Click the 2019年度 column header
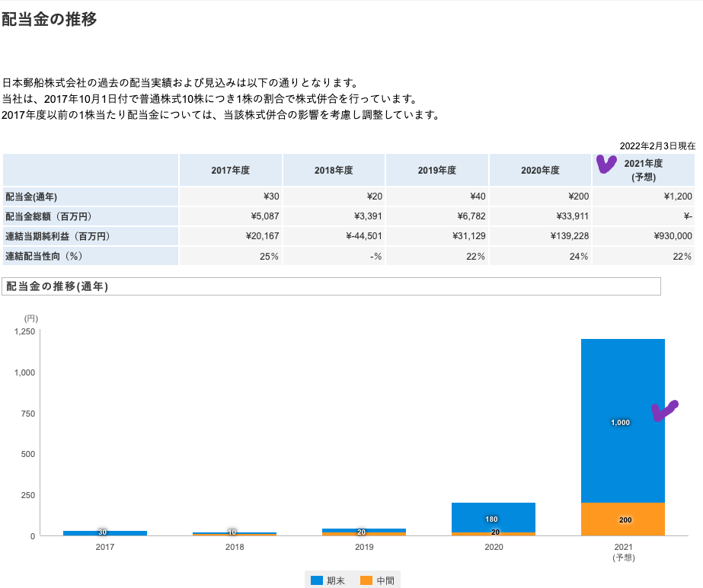703x588 pixels. coord(436,170)
